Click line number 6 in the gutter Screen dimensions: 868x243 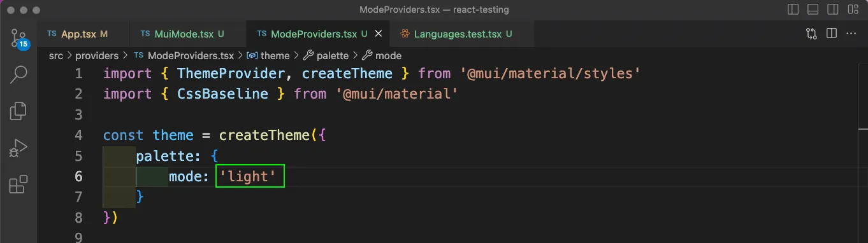click(78, 176)
